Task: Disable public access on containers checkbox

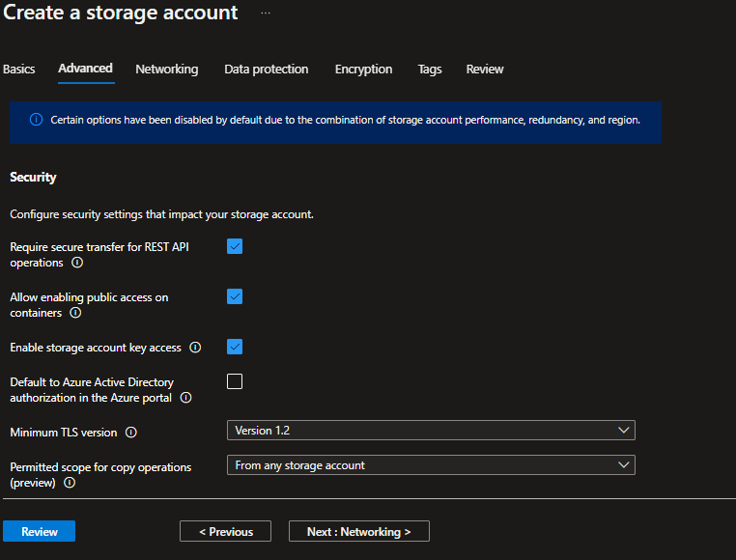Action: [x=235, y=296]
